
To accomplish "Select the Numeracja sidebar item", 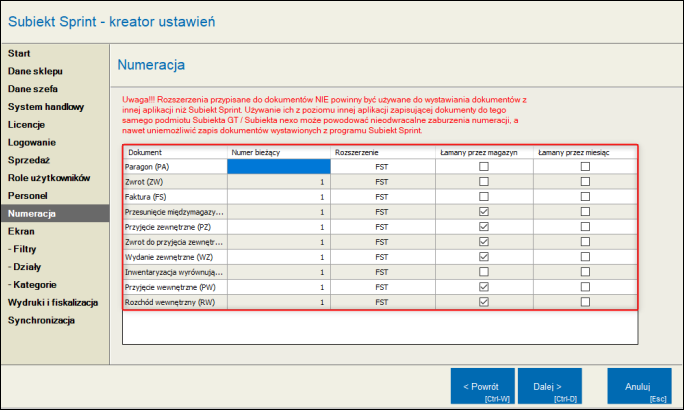I will [x=55, y=214].
